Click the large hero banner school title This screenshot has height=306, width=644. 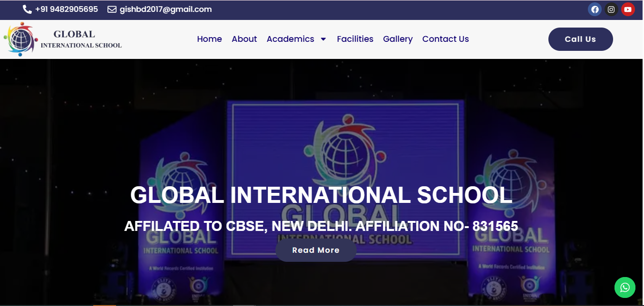(321, 195)
